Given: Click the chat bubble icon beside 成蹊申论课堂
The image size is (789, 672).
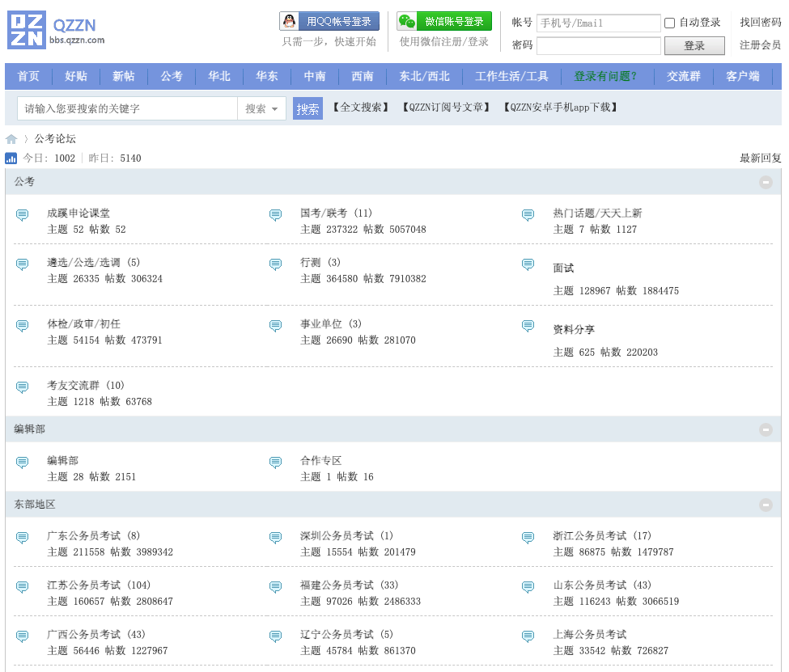Looking at the screenshot, I should tap(23, 215).
